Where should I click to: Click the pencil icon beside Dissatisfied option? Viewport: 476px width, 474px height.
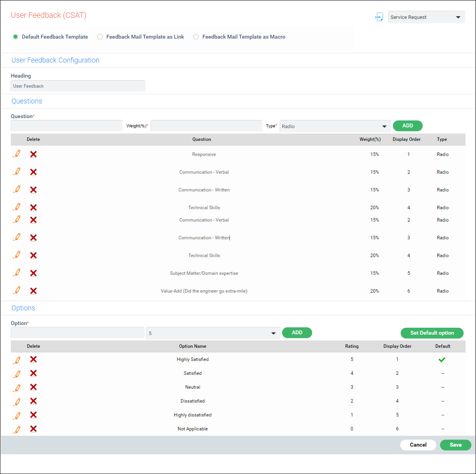[x=17, y=401]
